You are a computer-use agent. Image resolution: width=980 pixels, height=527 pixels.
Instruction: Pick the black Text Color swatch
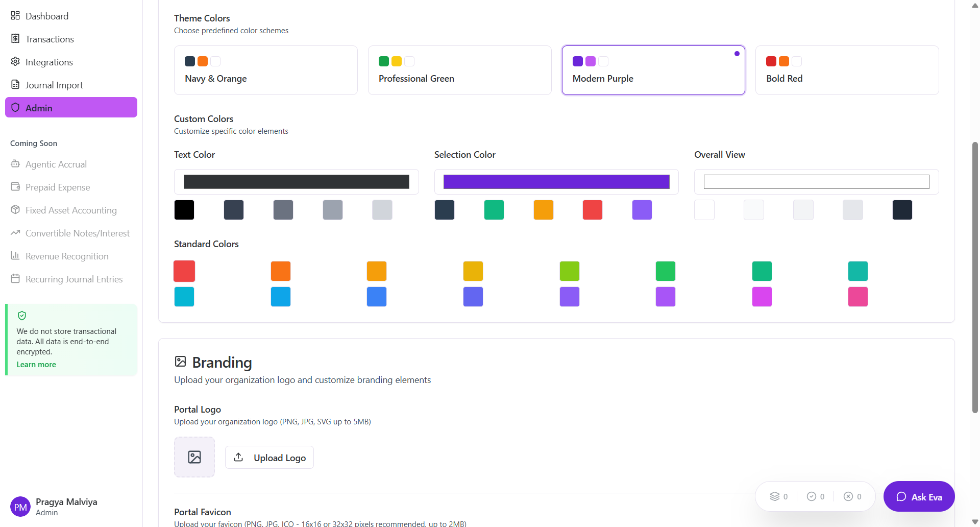coord(184,210)
